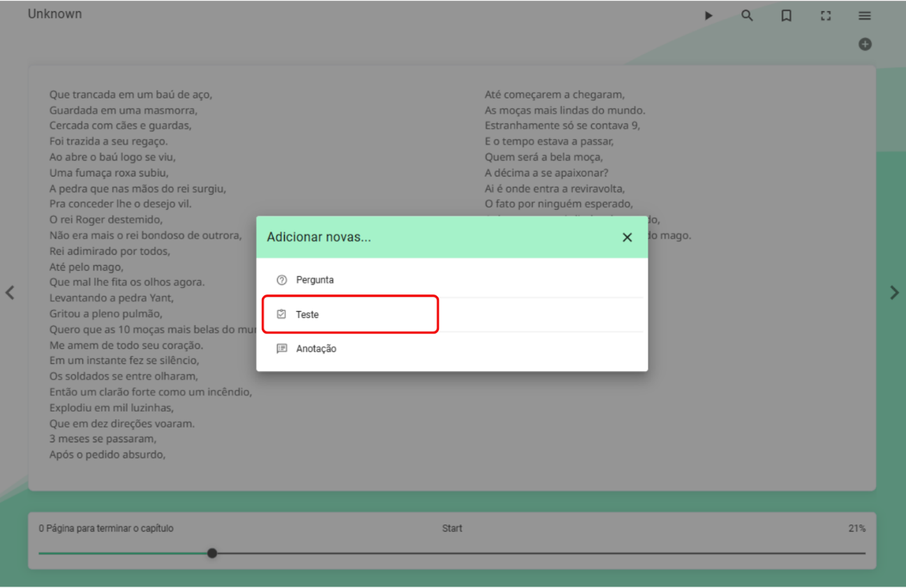This screenshot has height=588, width=906.
Task: Click line 'Uma fumaça roxa subiu,'
Action: click(x=109, y=173)
